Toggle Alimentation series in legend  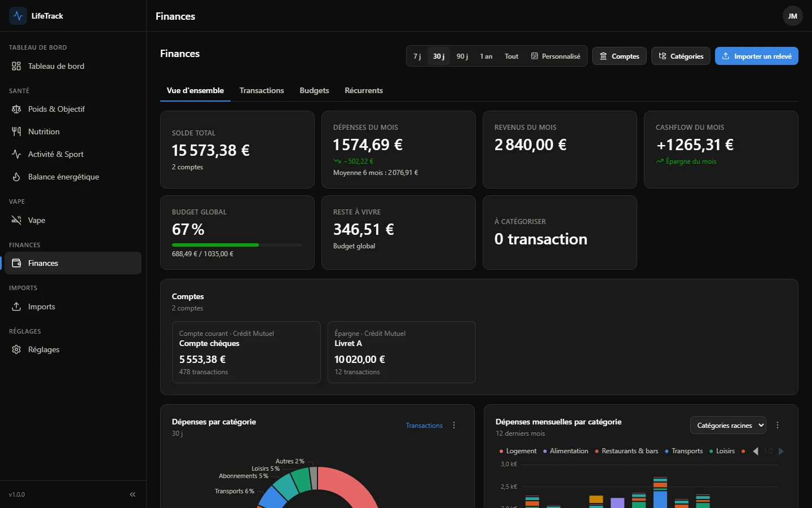566,451
